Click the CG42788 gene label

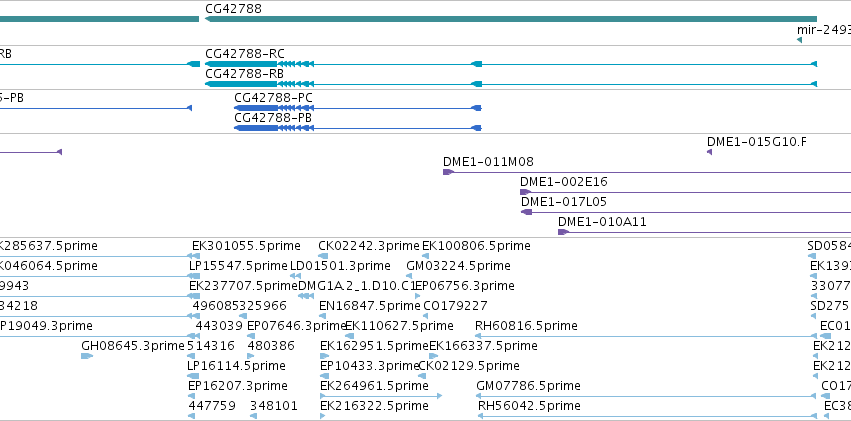pyautogui.click(x=233, y=9)
